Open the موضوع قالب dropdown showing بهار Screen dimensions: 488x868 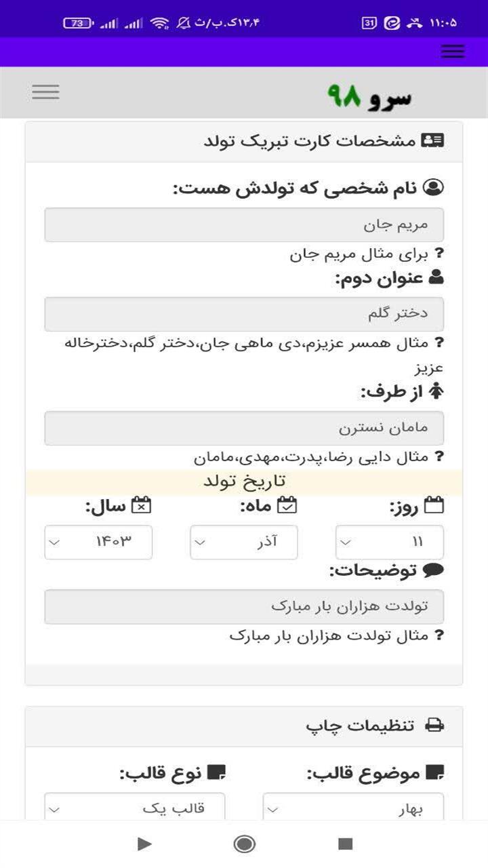352,808
